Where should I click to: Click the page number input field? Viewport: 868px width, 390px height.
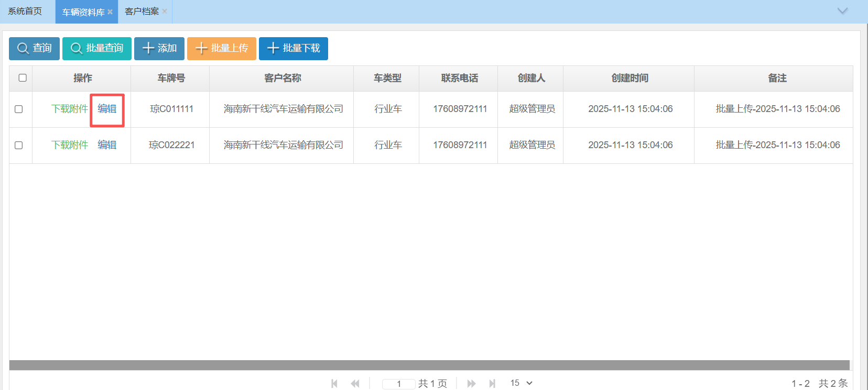tap(398, 384)
